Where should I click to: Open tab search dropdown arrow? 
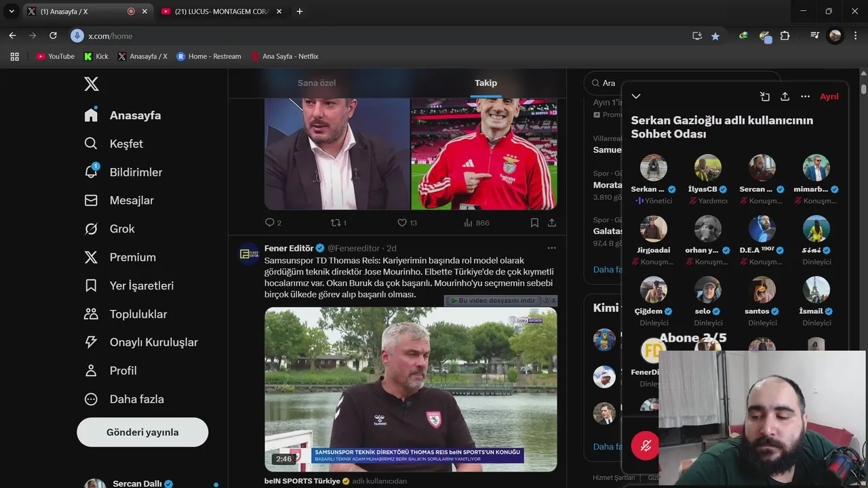click(x=12, y=12)
